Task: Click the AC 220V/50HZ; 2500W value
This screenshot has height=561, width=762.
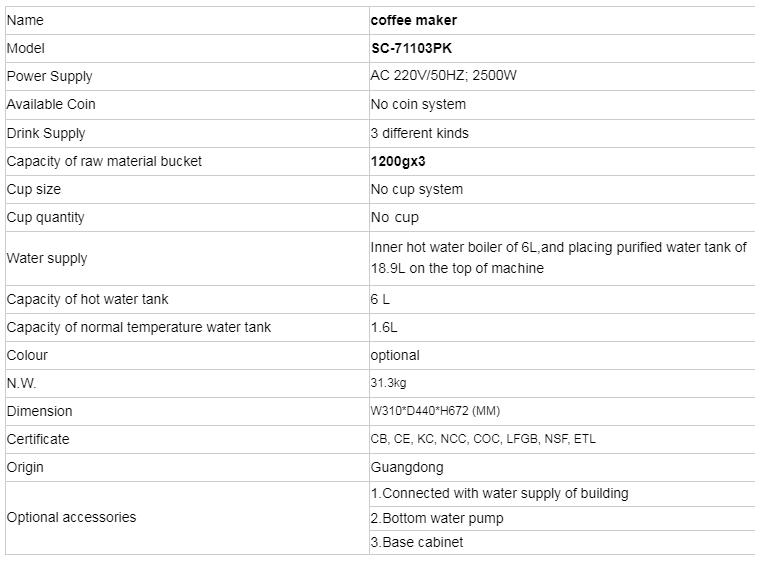Action: click(x=444, y=75)
